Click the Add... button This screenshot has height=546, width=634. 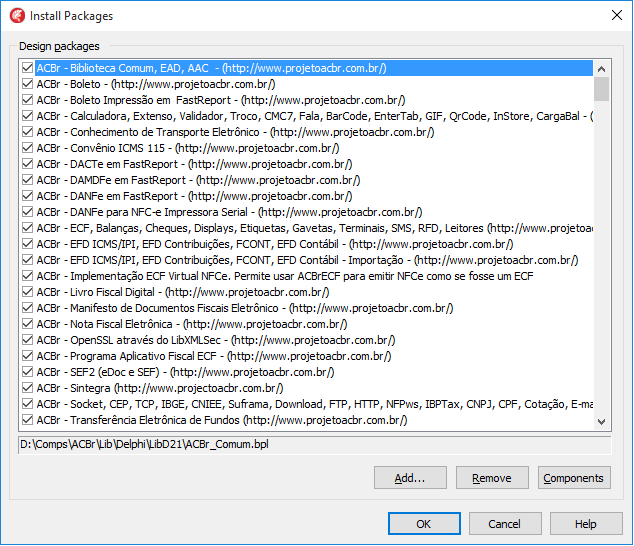(410, 478)
